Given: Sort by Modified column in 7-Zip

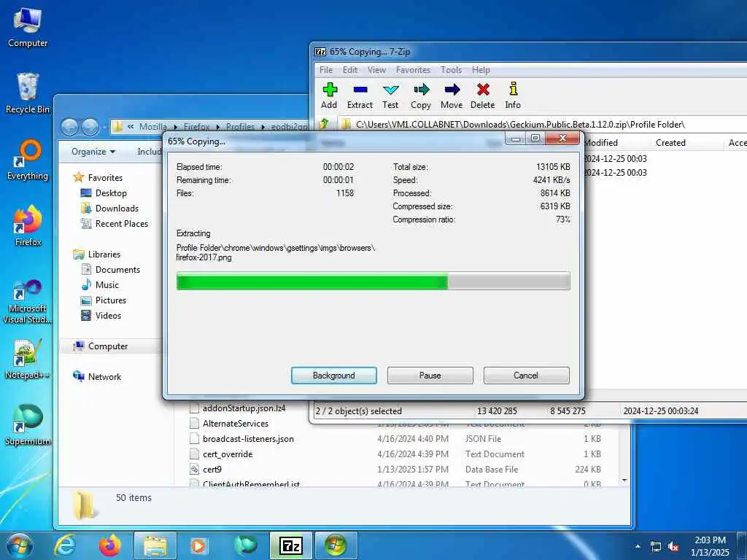Looking at the screenshot, I should pyautogui.click(x=600, y=143).
